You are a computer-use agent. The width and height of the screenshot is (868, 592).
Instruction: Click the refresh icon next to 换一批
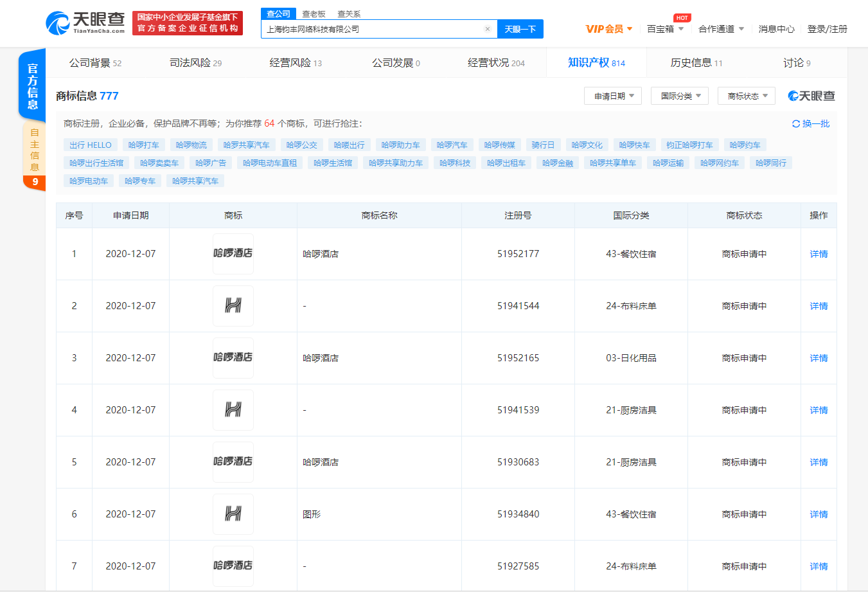click(796, 124)
